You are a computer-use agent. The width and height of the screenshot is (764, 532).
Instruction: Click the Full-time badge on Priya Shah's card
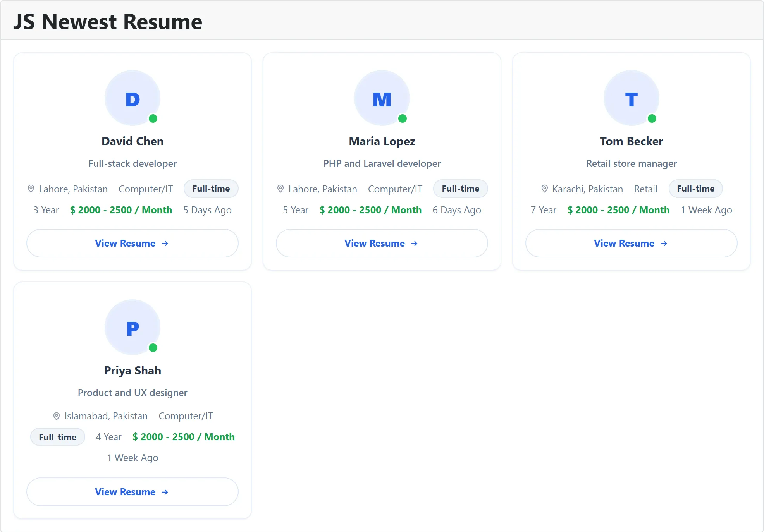tap(58, 437)
